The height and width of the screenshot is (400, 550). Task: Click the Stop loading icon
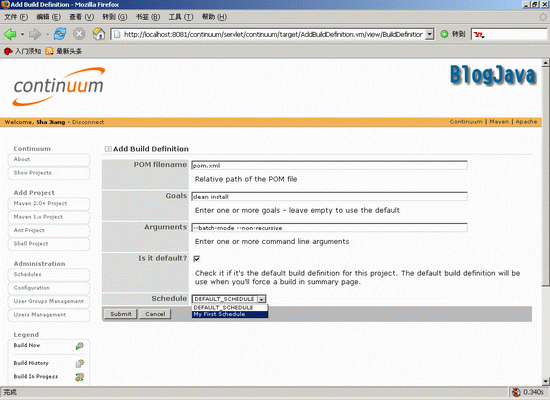(79, 34)
